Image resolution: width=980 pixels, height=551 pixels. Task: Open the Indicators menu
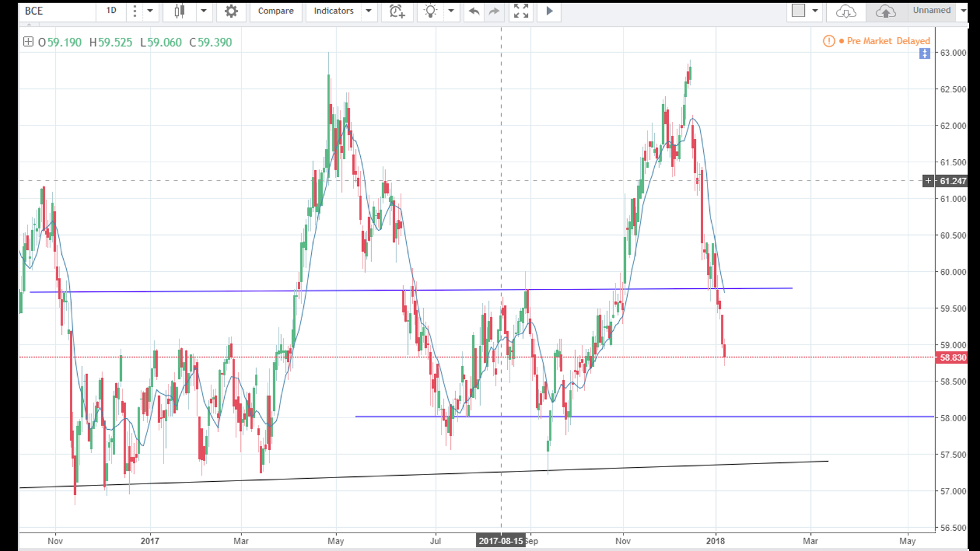click(334, 11)
